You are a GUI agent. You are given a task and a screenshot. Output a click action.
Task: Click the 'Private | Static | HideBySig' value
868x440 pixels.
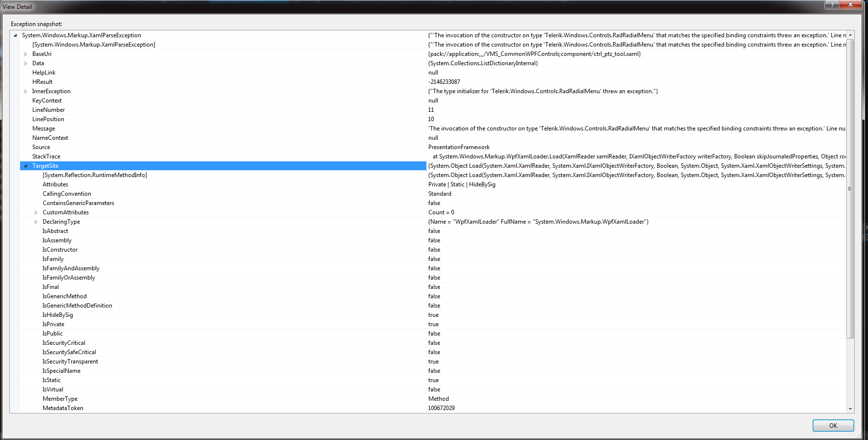pyautogui.click(x=462, y=184)
